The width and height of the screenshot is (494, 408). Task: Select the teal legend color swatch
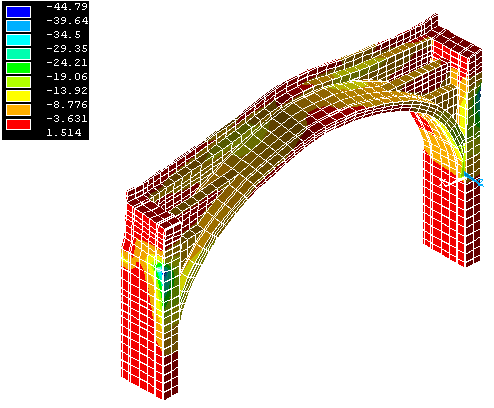[x=19, y=54]
